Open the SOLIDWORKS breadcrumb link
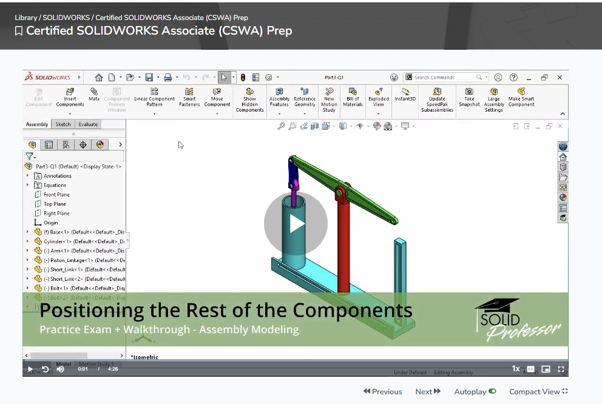The width and height of the screenshot is (602, 404). 66,17
